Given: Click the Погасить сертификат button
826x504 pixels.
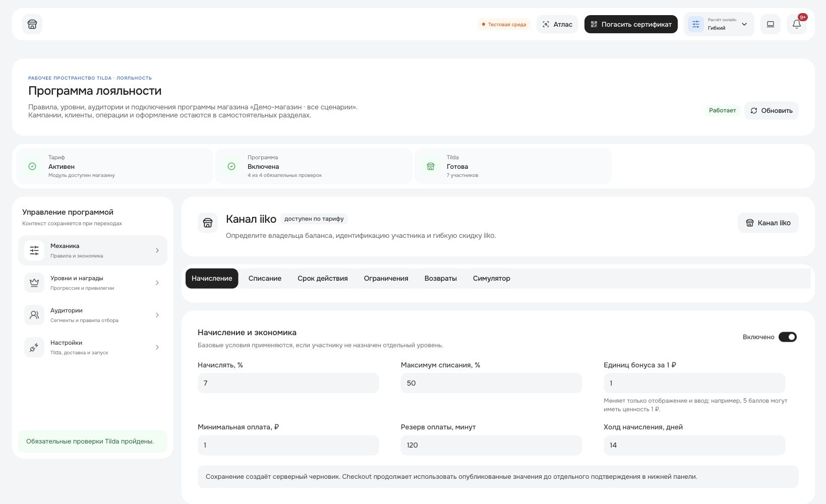Looking at the screenshot, I should coord(631,24).
